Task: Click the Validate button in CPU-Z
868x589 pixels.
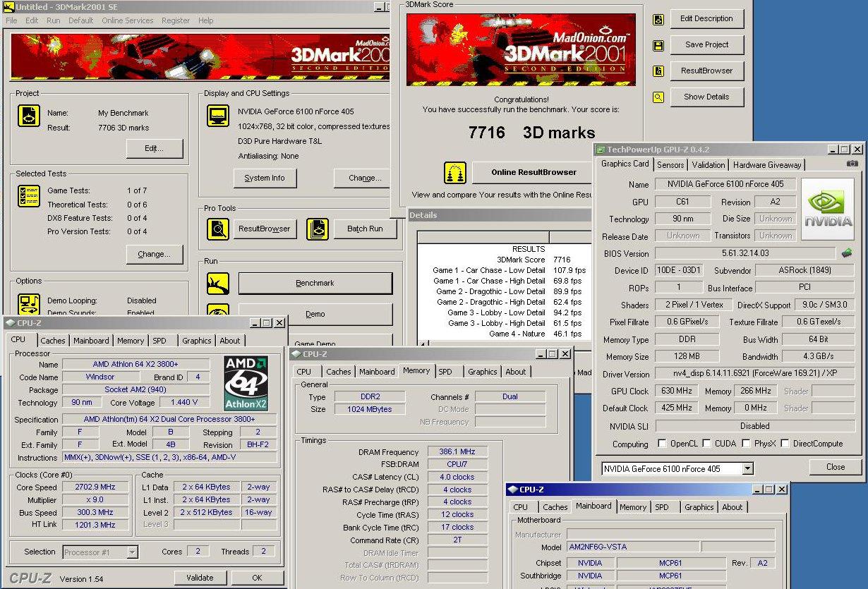Action: 200,578
